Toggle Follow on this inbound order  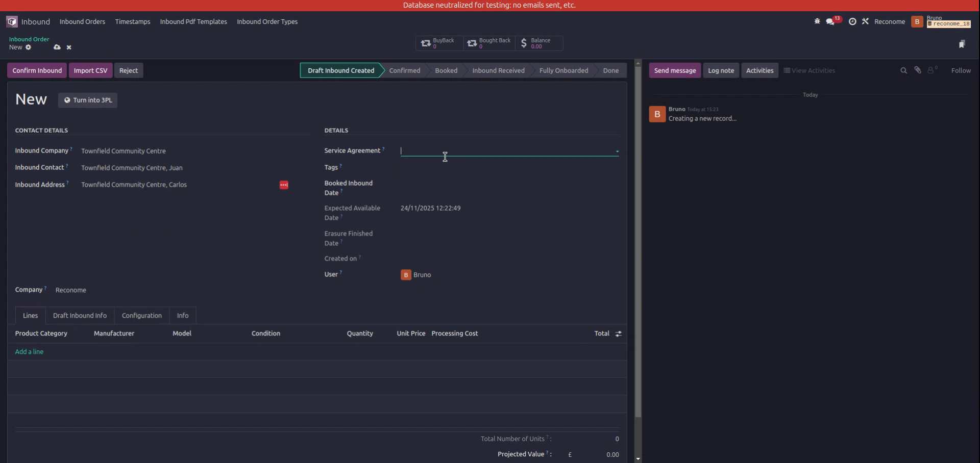pos(961,70)
